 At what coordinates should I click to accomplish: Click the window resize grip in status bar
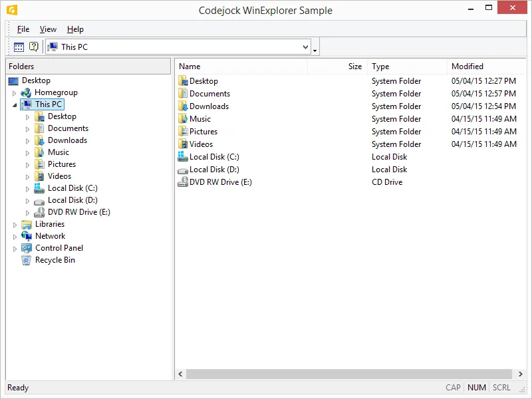point(522,389)
